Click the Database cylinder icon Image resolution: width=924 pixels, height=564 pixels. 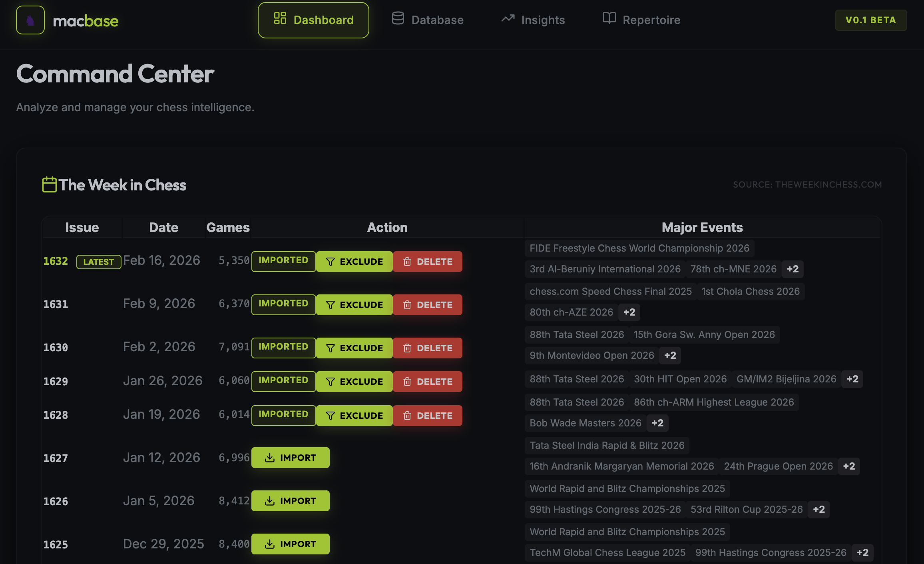(x=398, y=18)
